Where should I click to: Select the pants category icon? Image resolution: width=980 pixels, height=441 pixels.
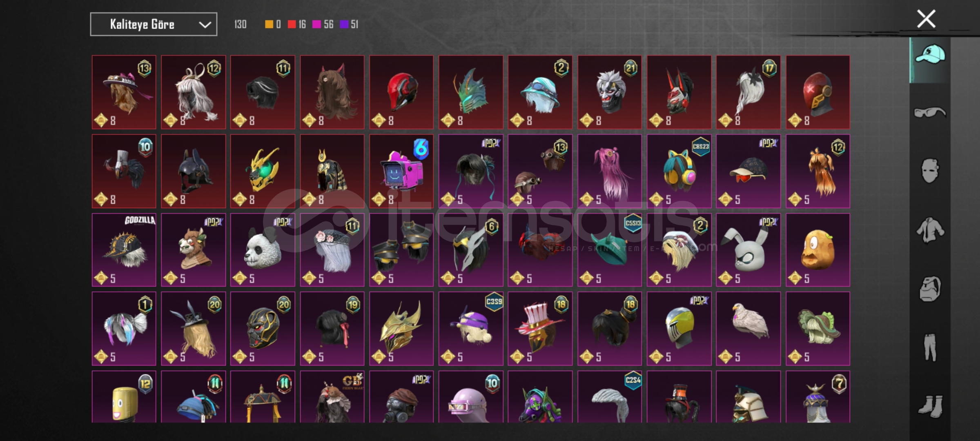pyautogui.click(x=930, y=347)
